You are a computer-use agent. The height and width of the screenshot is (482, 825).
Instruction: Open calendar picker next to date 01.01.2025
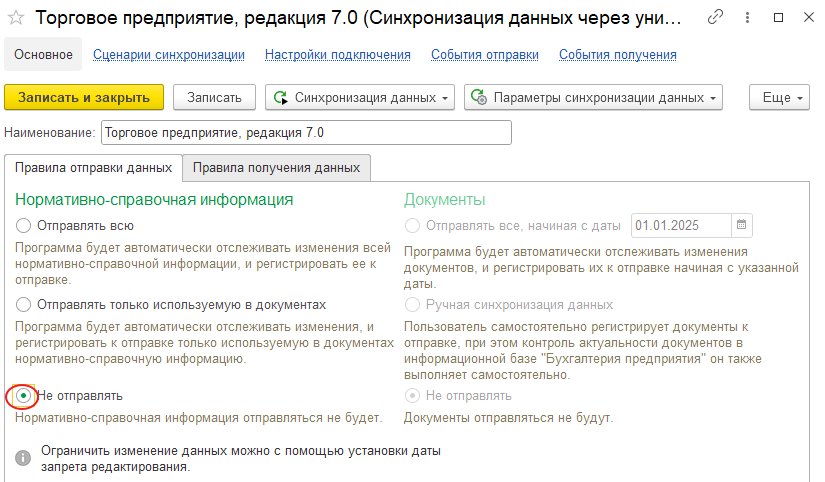tap(741, 225)
